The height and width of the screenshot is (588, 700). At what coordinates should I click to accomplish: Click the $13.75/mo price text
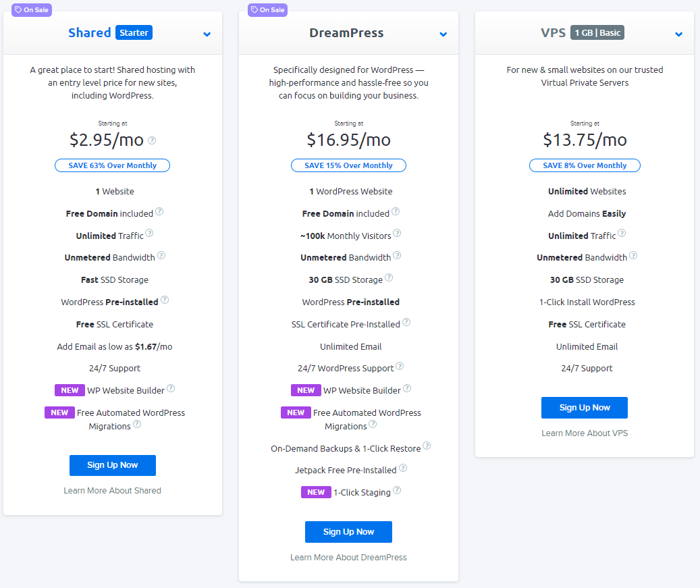point(585,140)
